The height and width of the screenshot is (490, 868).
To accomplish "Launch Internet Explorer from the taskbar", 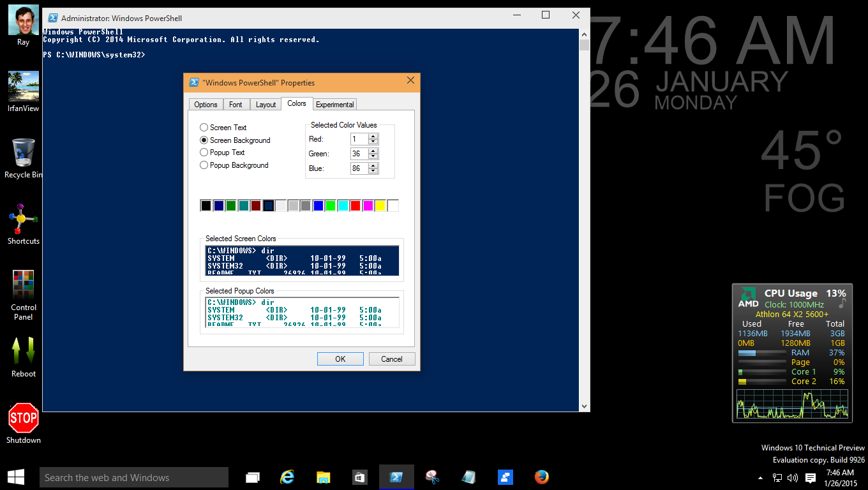I will click(x=288, y=477).
